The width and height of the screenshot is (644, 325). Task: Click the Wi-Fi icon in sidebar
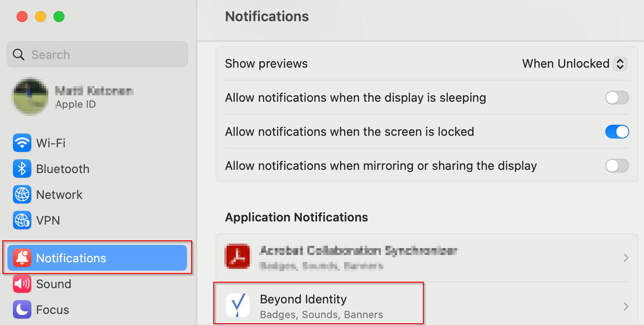click(22, 143)
